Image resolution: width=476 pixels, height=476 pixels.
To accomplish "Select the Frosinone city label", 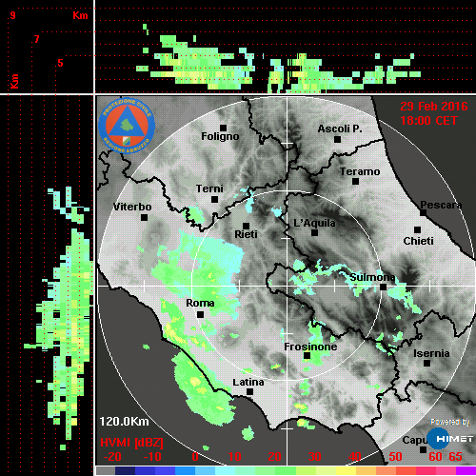I will click(x=310, y=347).
